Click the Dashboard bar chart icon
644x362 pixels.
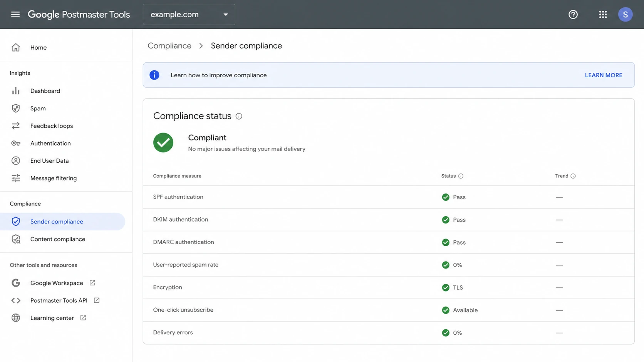tap(16, 91)
